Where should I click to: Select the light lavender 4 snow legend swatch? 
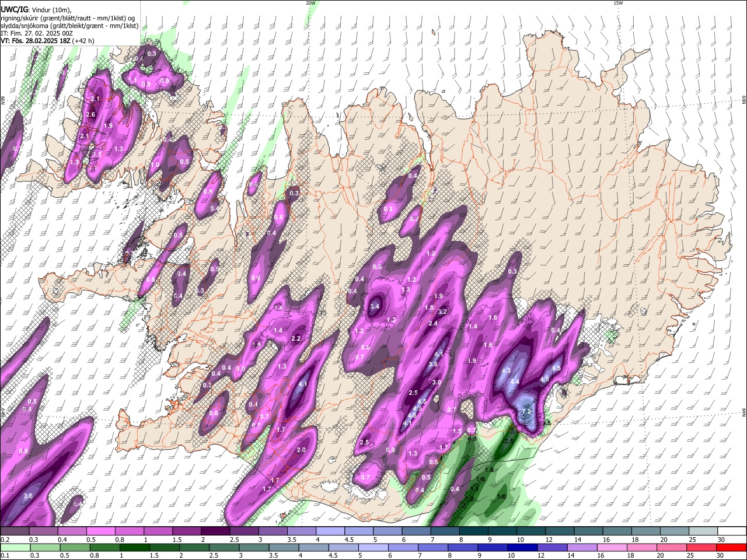coord(330,531)
